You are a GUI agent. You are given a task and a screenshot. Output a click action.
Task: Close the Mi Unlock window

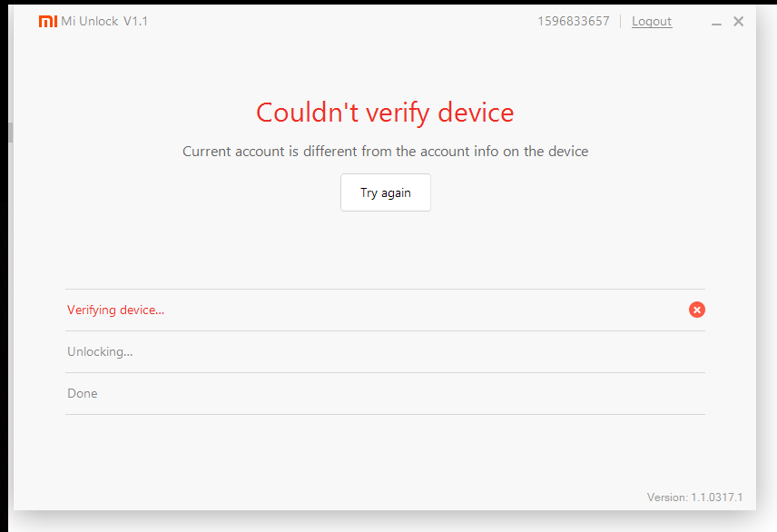[739, 22]
